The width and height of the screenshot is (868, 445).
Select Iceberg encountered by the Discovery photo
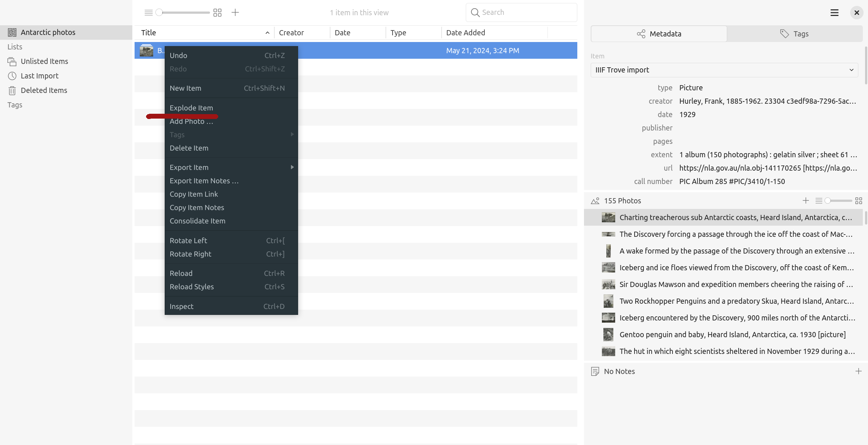tap(723, 318)
